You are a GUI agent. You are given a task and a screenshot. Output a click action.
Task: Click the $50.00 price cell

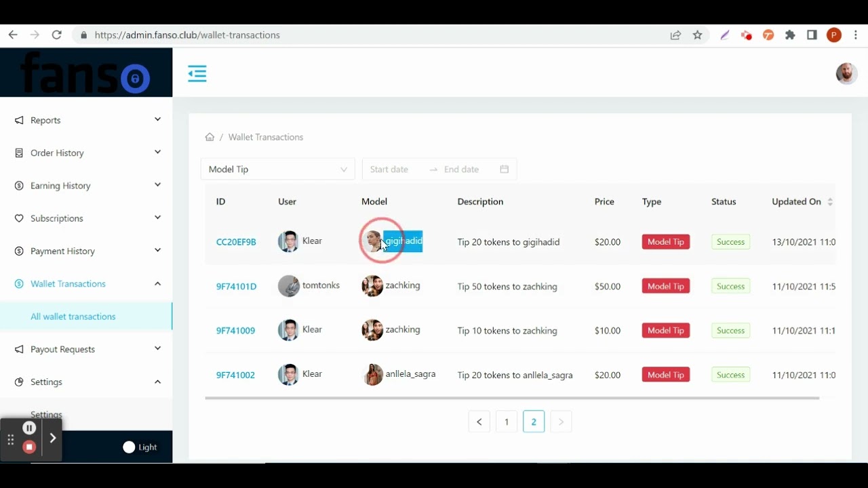pyautogui.click(x=608, y=287)
